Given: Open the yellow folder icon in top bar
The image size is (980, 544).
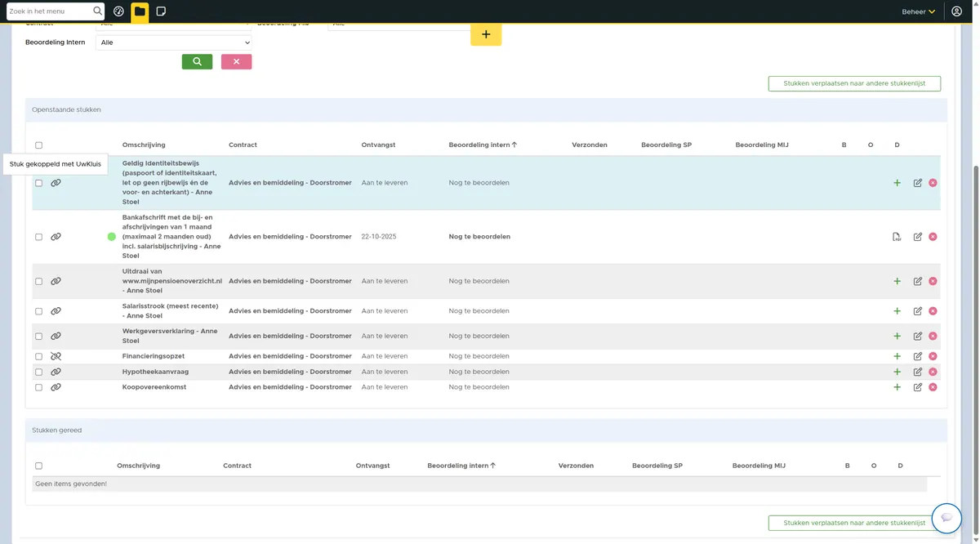Looking at the screenshot, I should point(140,11).
